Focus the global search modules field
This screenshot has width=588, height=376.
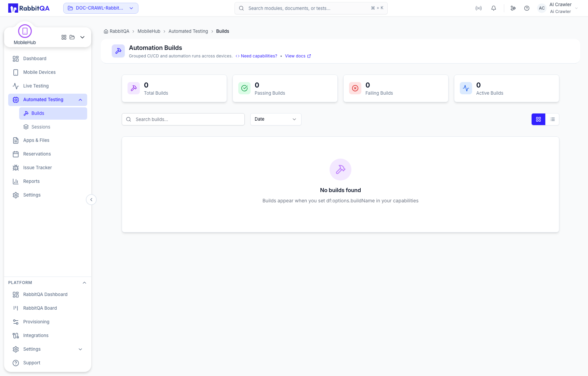coord(311,8)
